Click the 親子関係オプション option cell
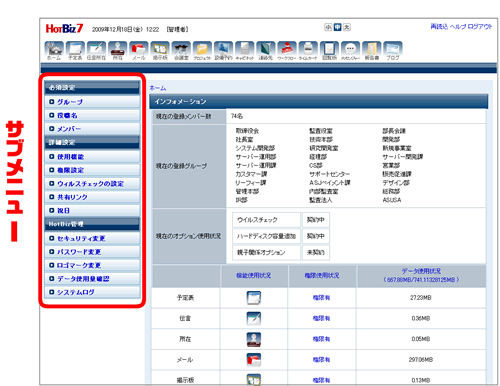 pos(266,252)
